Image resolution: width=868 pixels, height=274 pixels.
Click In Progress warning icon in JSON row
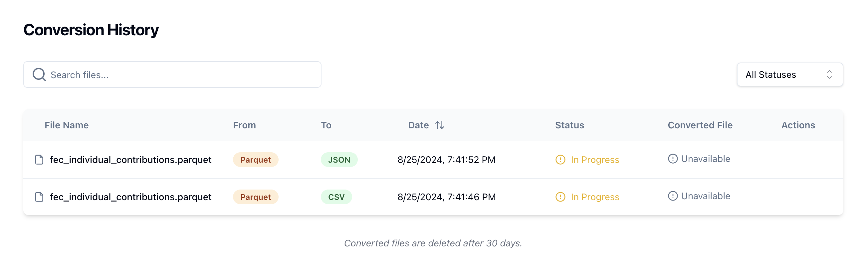(560, 160)
